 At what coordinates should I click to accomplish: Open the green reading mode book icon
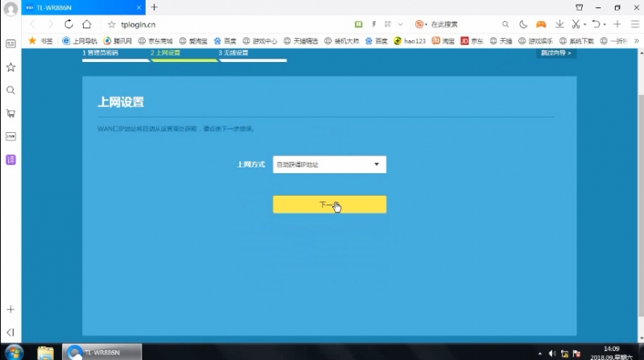pos(358,24)
